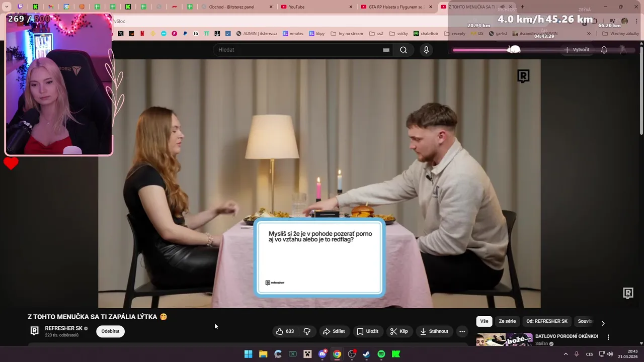Expand more bookmarks with double chevron
Viewport: 644px width, 362px height.
coord(589,34)
